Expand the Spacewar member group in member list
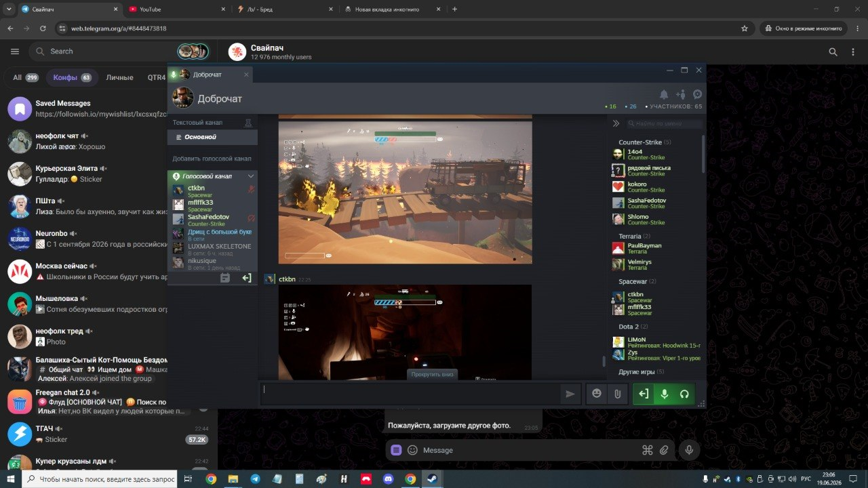The image size is (868, 488). 637,281
